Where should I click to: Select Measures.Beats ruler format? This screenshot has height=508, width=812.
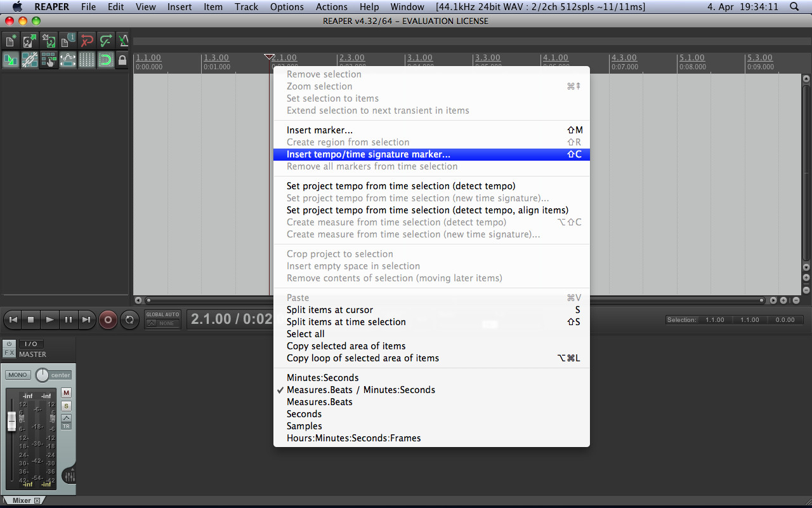[x=431, y=402]
